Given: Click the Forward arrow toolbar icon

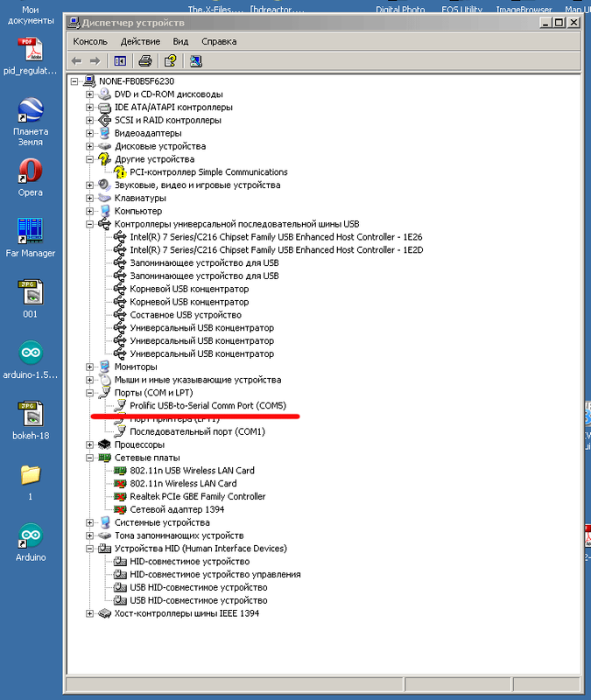Looking at the screenshot, I should click(95, 61).
